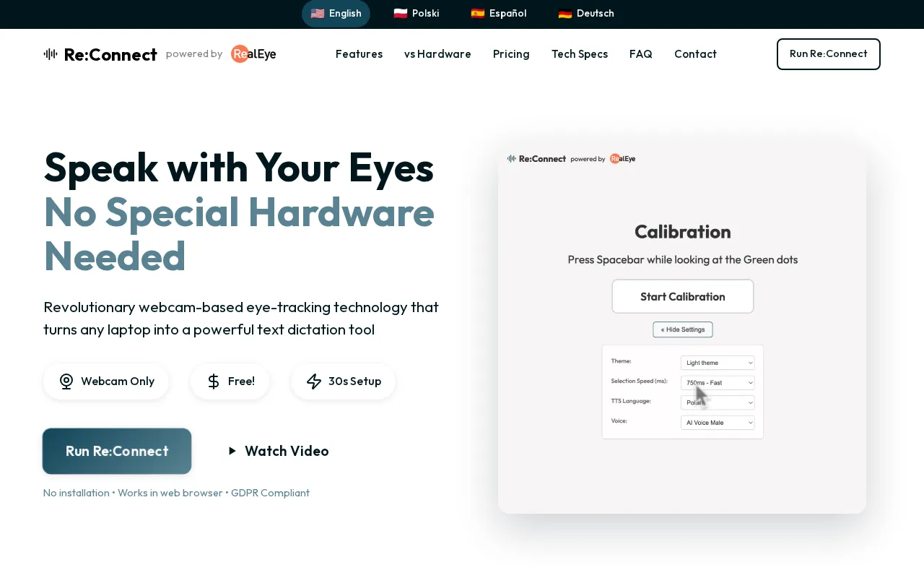This screenshot has width=924, height=578.
Task: Click the Free! badge label
Action: (x=241, y=381)
